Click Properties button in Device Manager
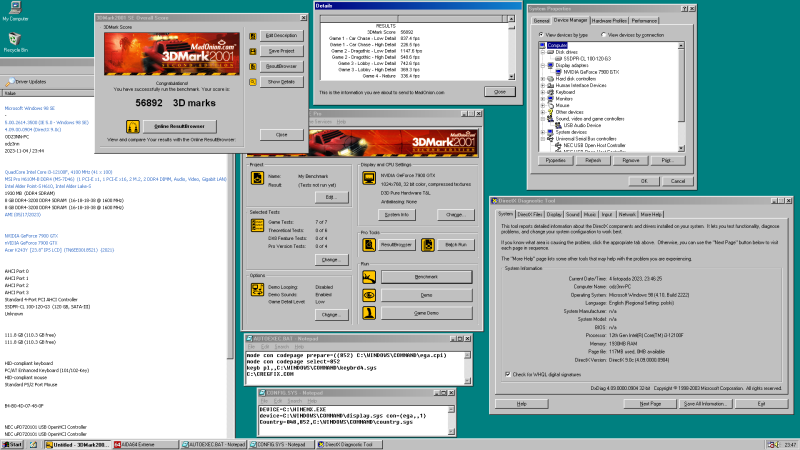This screenshot has height=450, width=800. 555,160
